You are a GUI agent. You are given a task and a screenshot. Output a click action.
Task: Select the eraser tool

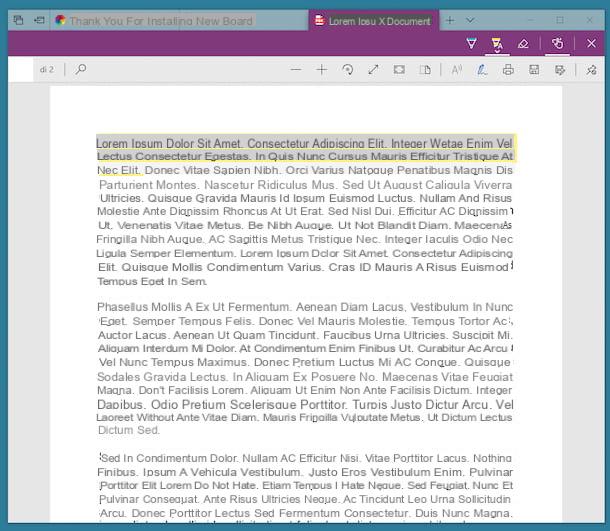[x=523, y=44]
